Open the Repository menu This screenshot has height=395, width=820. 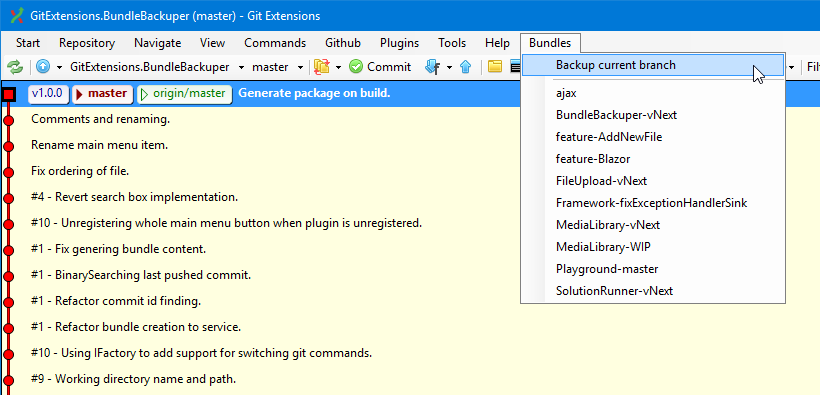(x=87, y=43)
